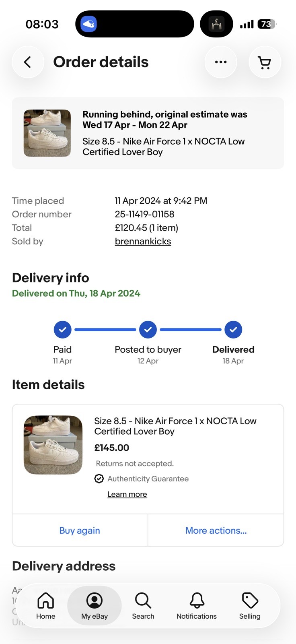
Task: Open the shopping cart
Action: pyautogui.click(x=265, y=62)
